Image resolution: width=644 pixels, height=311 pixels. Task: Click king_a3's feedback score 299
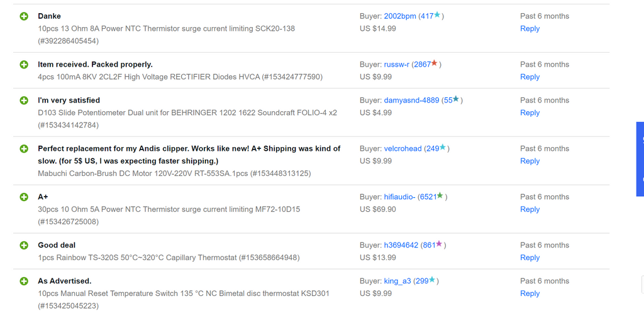[421, 281]
